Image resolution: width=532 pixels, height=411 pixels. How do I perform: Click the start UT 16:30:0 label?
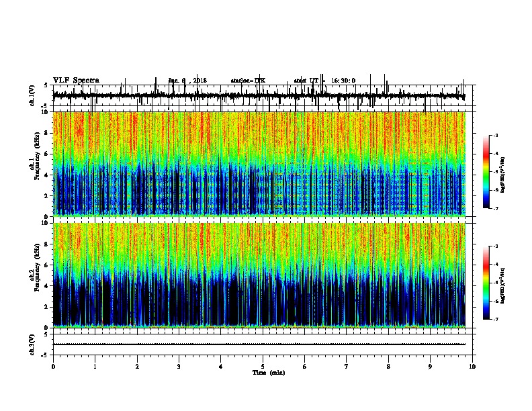324,81
